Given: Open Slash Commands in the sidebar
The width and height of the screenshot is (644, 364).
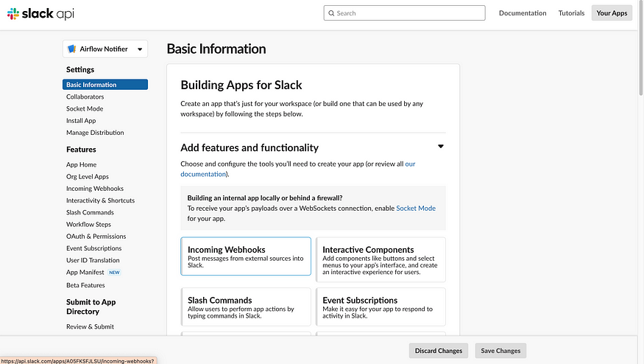Looking at the screenshot, I should tap(90, 212).
